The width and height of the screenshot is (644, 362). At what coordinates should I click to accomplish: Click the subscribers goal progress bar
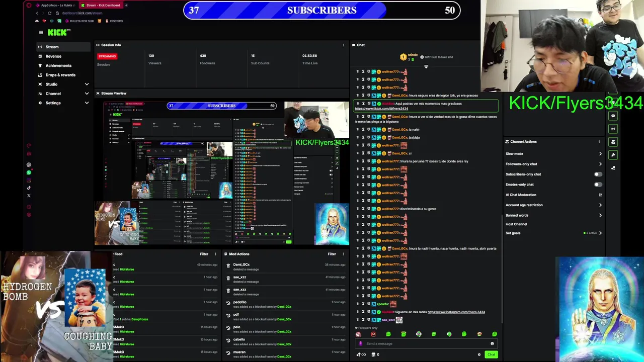322,10
